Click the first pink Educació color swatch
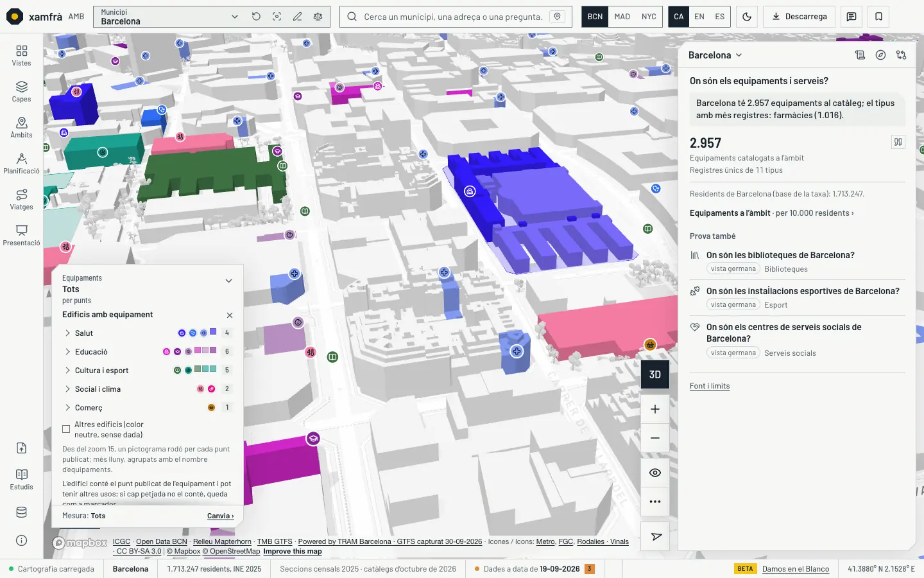This screenshot has height=578, width=924. point(198,350)
